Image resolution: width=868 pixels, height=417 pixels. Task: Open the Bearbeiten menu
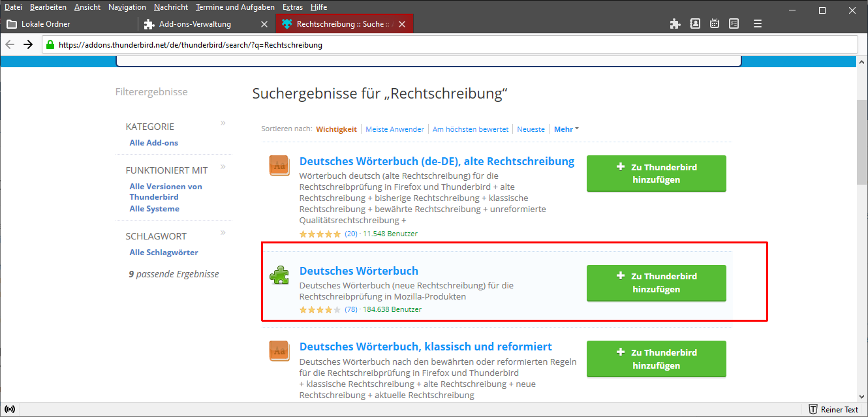coord(48,7)
